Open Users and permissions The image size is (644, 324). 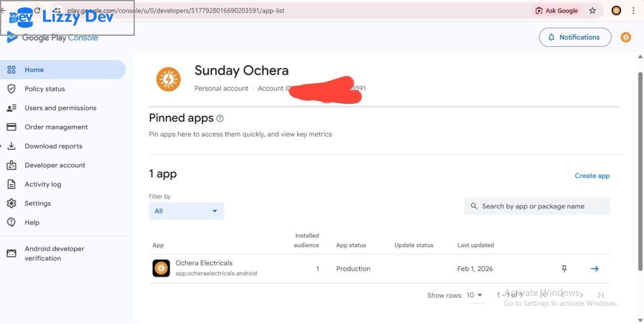[x=60, y=108]
